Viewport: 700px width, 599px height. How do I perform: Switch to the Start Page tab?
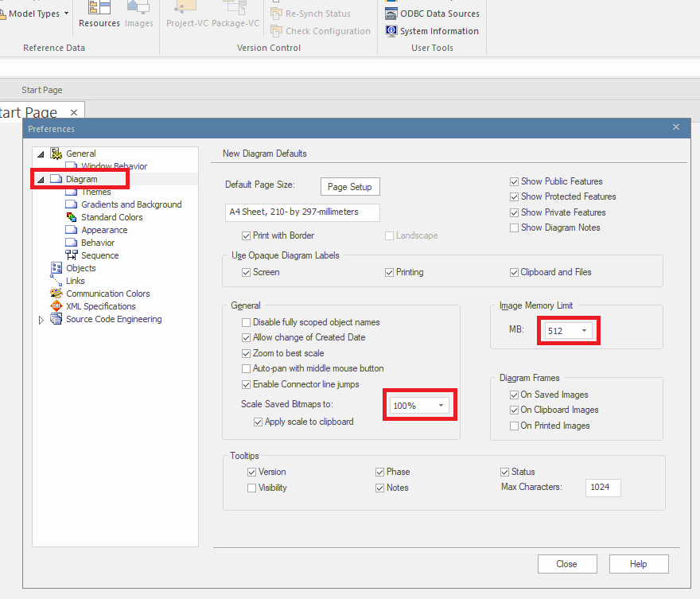point(29,112)
